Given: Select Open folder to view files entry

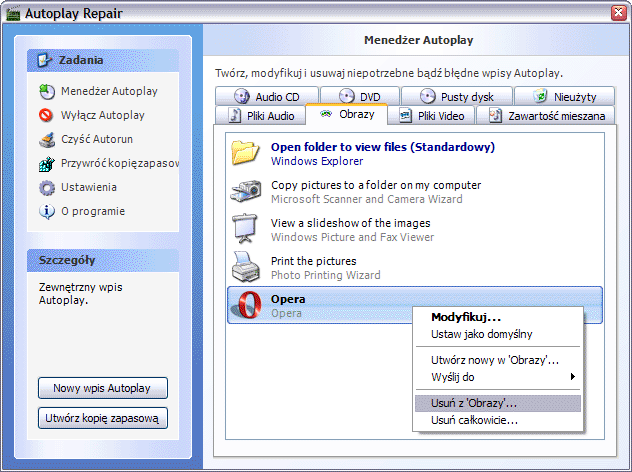Looking at the screenshot, I should (415, 153).
